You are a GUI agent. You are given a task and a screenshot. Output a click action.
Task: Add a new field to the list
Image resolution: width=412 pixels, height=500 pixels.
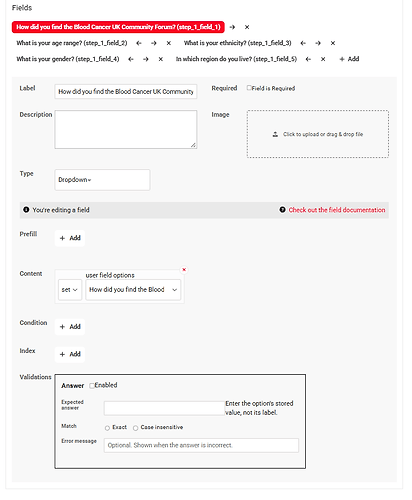click(349, 59)
